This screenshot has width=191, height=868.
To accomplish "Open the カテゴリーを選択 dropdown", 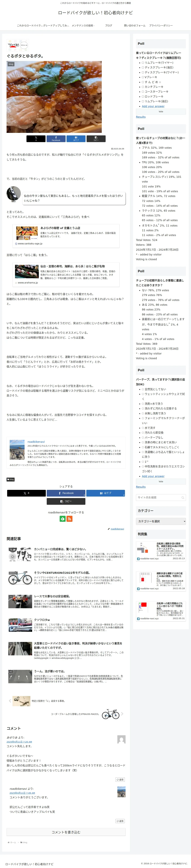I will pos(161,521).
